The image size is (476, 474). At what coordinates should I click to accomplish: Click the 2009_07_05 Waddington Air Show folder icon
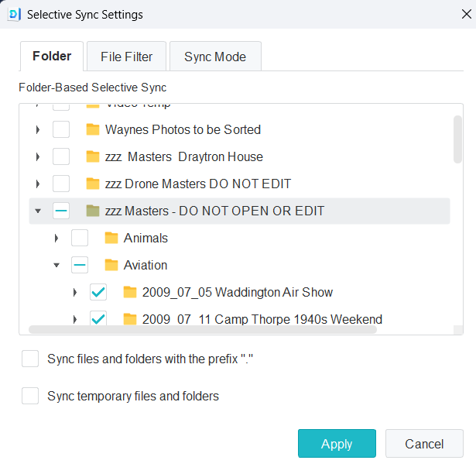(x=130, y=292)
